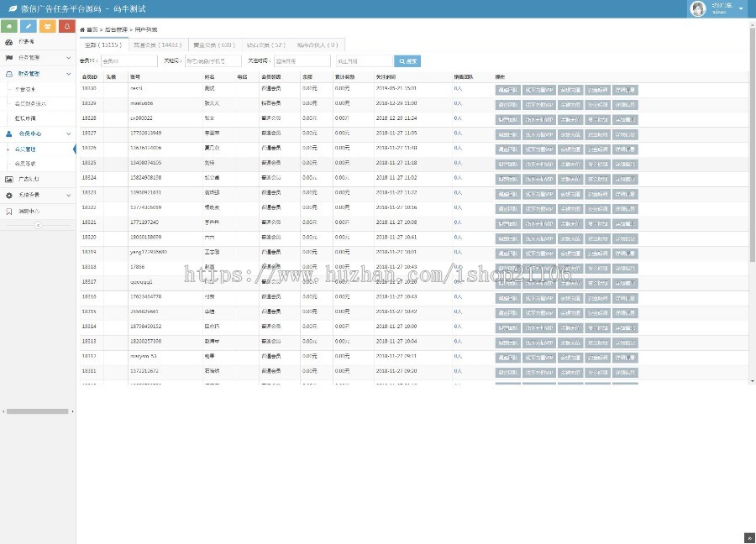Open the platform flow finance submenu item
Image resolution: width=756 pixels, height=544 pixels.
25,89
